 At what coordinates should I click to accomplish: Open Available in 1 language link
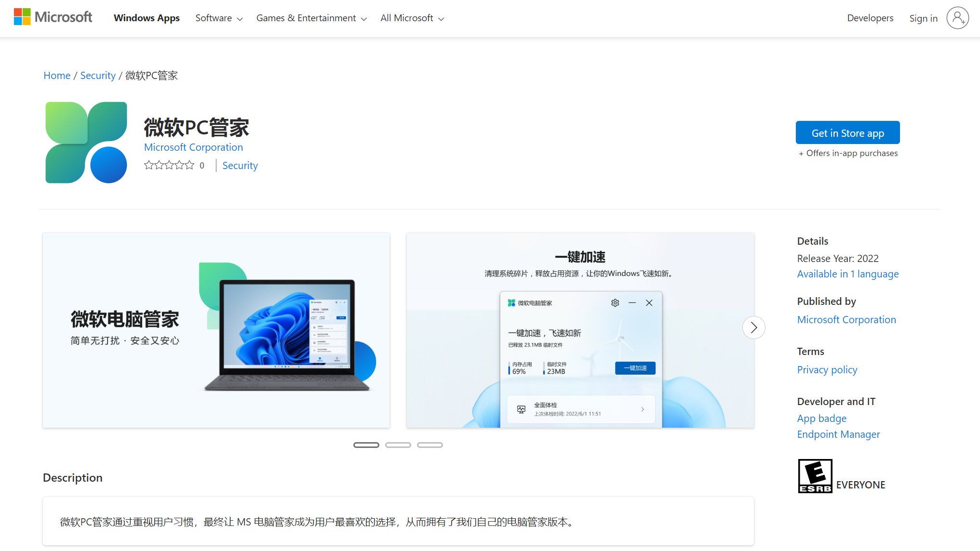click(848, 274)
